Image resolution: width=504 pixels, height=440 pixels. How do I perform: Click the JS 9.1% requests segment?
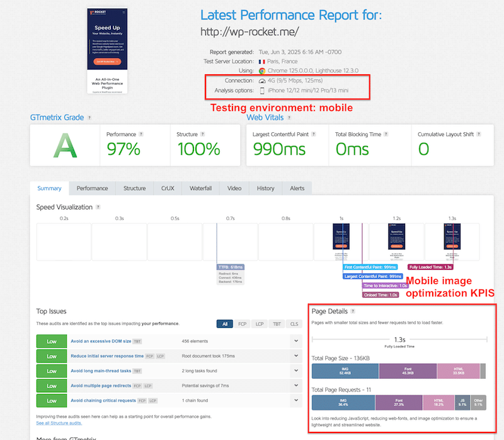462,403
